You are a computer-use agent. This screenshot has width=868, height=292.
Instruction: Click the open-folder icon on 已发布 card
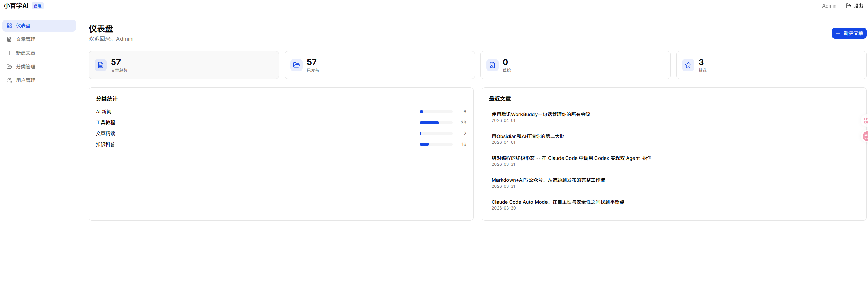[297, 65]
